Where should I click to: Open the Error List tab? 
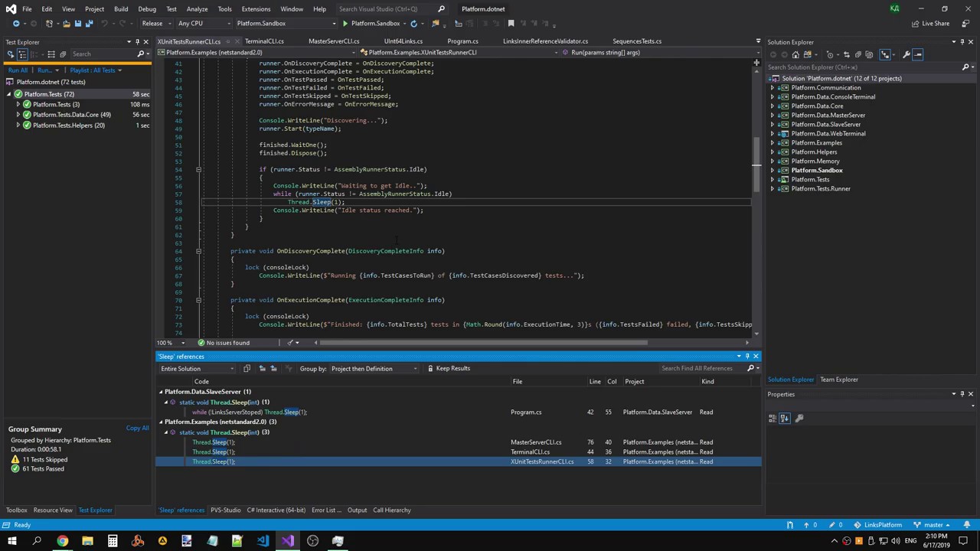pos(326,510)
